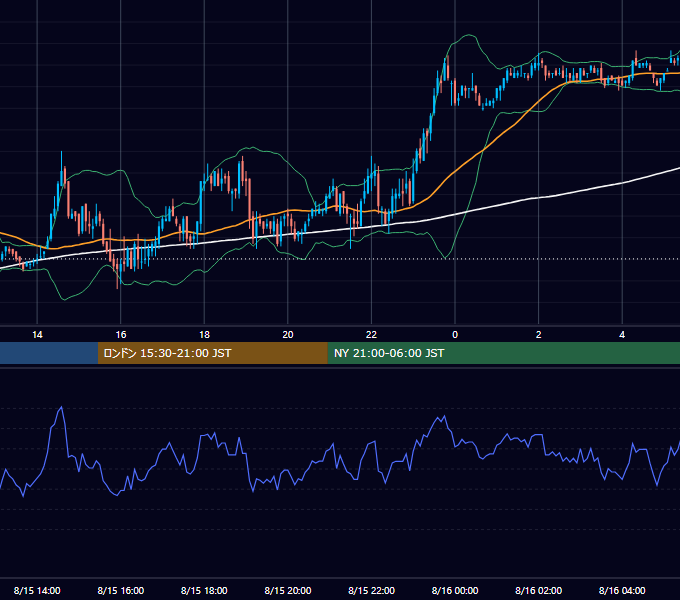This screenshot has width=680, height=600.
Task: Click the 8/16 02:00 label on lower axis
Action: [x=538, y=590]
